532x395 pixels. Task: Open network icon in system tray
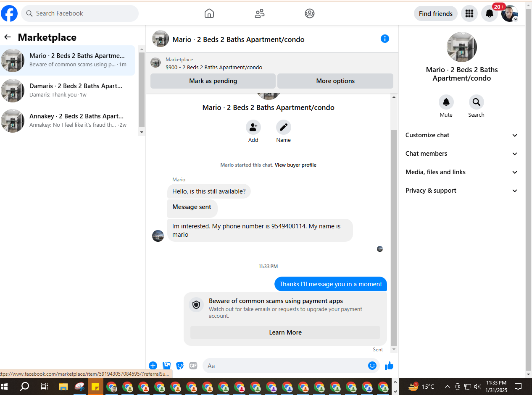(467, 387)
